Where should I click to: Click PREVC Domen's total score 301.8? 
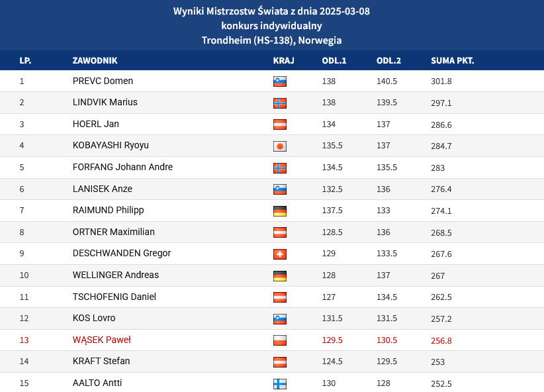[441, 81]
